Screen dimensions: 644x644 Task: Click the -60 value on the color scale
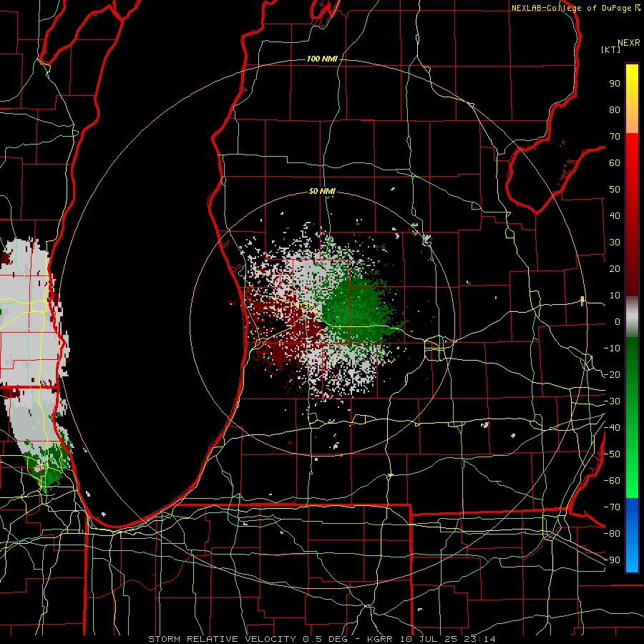click(612, 481)
